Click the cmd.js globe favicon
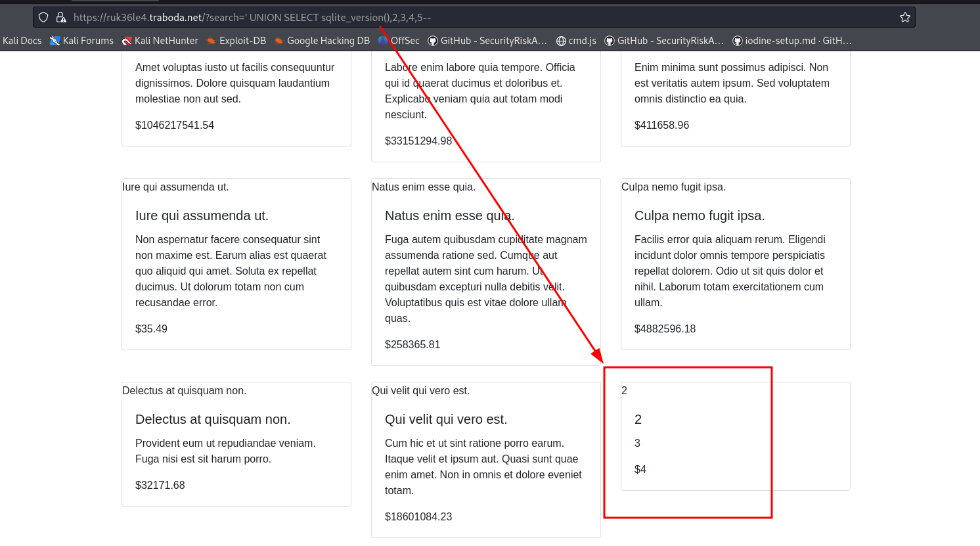980x546 pixels. [561, 41]
